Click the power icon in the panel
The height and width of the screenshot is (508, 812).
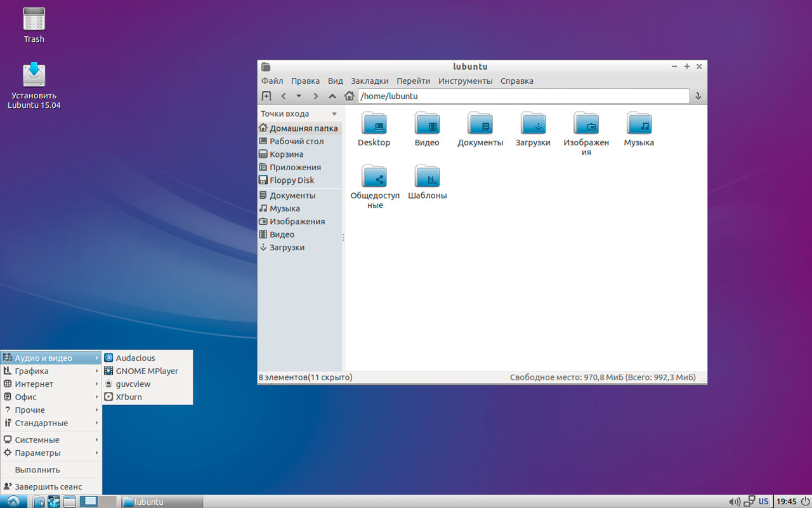tap(805, 502)
